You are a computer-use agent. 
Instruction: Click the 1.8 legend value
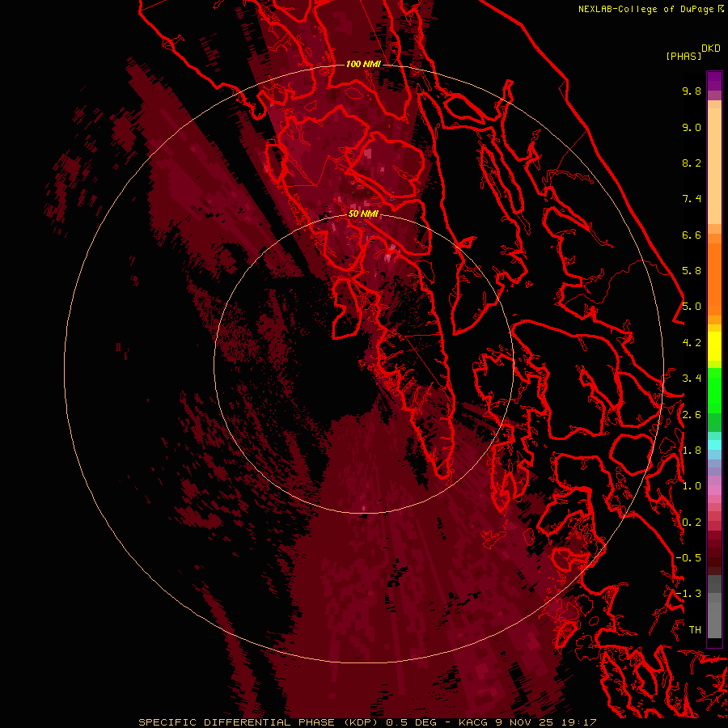pos(692,451)
